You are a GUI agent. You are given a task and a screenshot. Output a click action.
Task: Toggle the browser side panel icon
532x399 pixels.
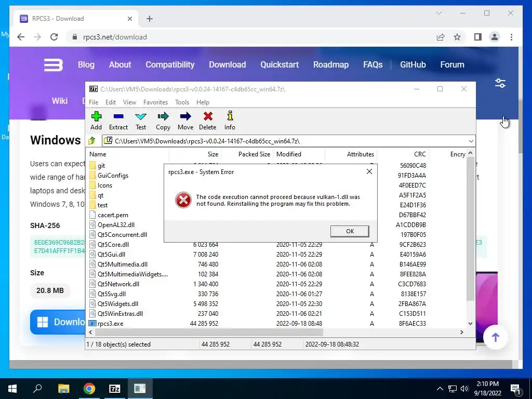coord(478,37)
